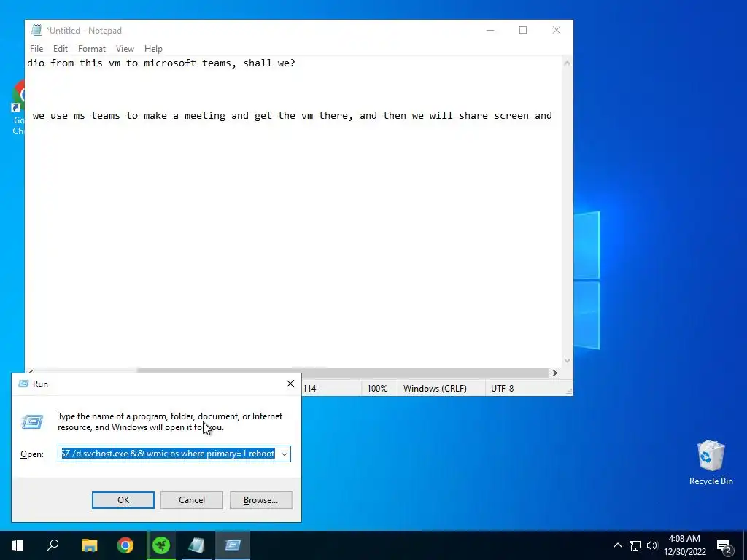The height and width of the screenshot is (560, 747).
Task: Open the View menu in Notepad
Action: tap(125, 49)
